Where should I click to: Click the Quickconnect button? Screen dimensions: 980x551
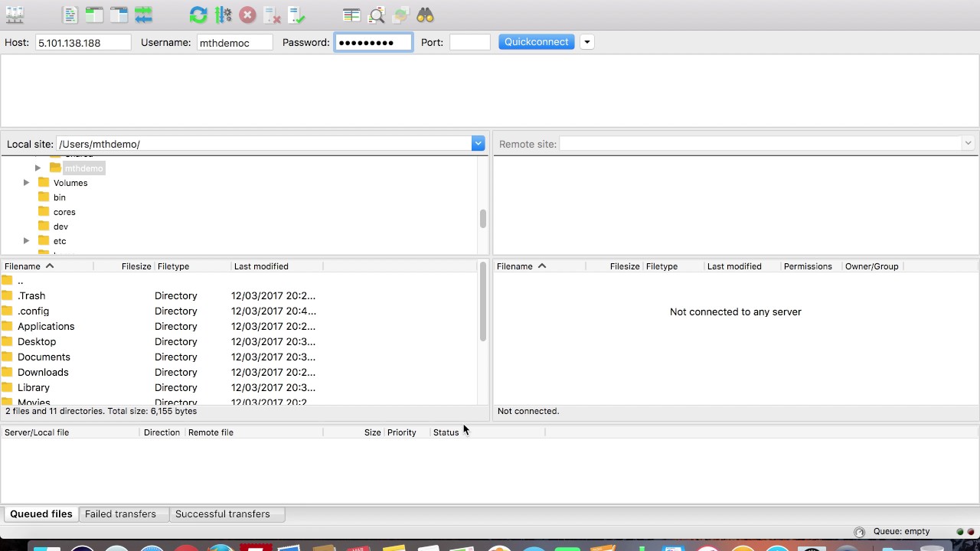[x=536, y=42]
